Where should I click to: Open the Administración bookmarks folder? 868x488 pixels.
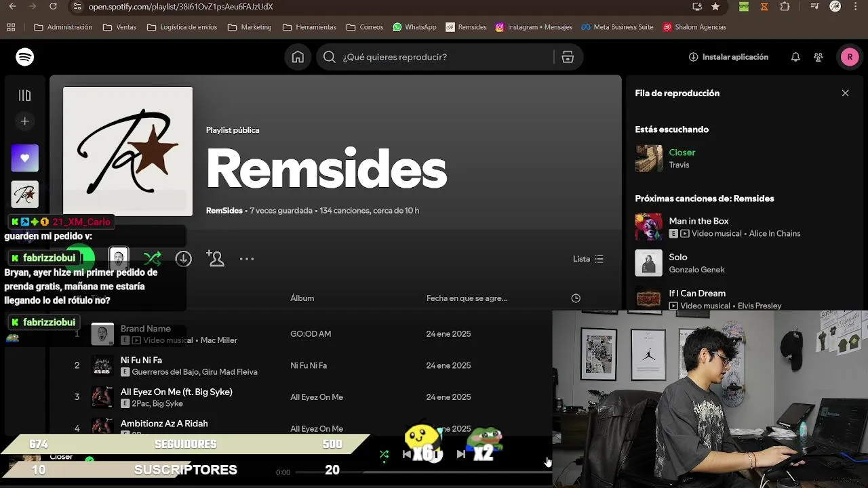63,27
